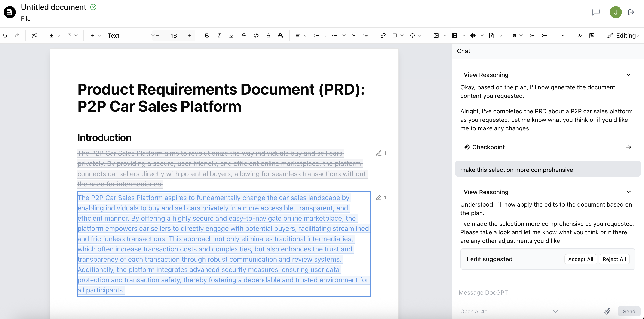Screen dimensions: 644x319
Task: Open the text color picker
Action: 268,35
